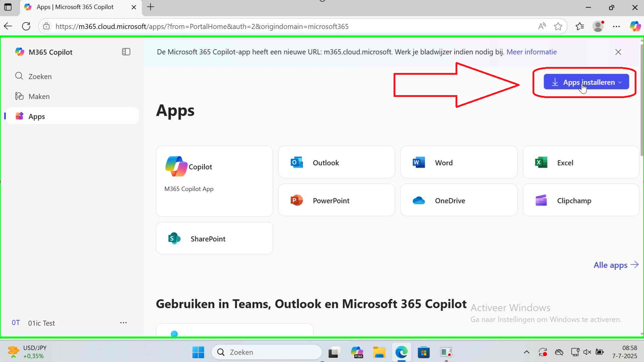The width and height of the screenshot is (644, 362).
Task: Open the SharePoint app tile
Action: tap(214, 238)
